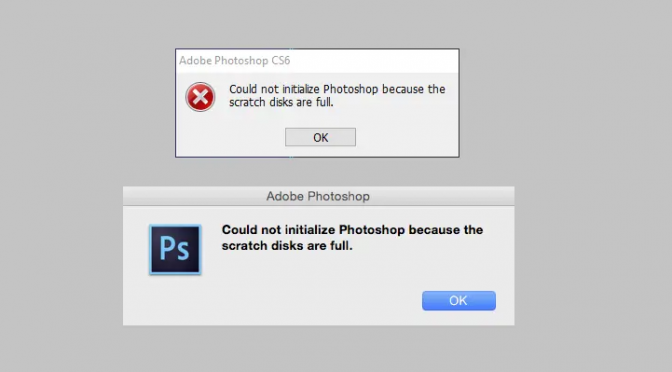Click the centered Adobe Photoshop title label
Viewport: 672px width, 372px height.
click(318, 196)
